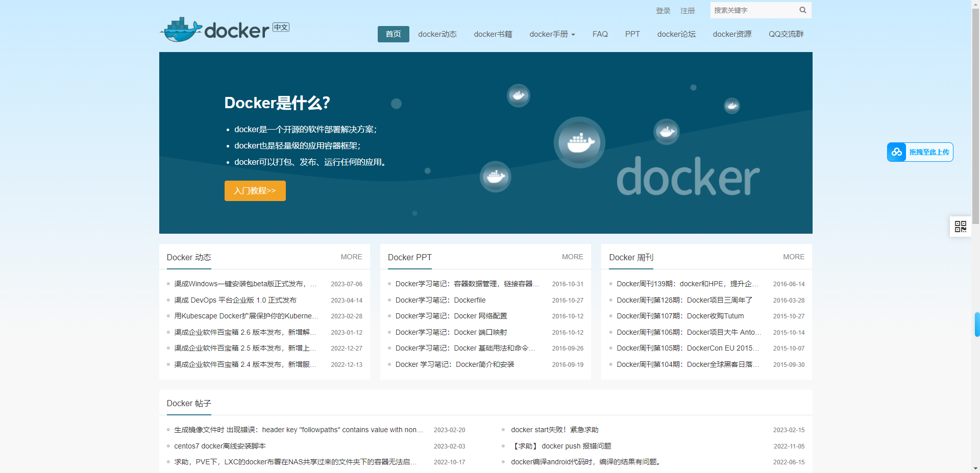Open 渠成Windows一键安装包beta版正式发布 article
Image resolution: width=980 pixels, height=473 pixels.
point(246,284)
